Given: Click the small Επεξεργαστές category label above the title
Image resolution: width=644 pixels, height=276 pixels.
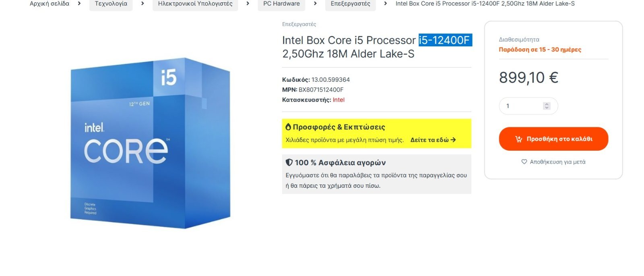Looking at the screenshot, I should point(299,24).
